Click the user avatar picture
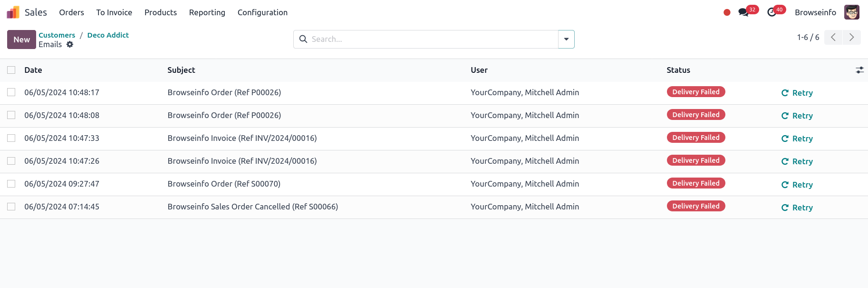Viewport: 868px width, 288px height. tap(851, 12)
